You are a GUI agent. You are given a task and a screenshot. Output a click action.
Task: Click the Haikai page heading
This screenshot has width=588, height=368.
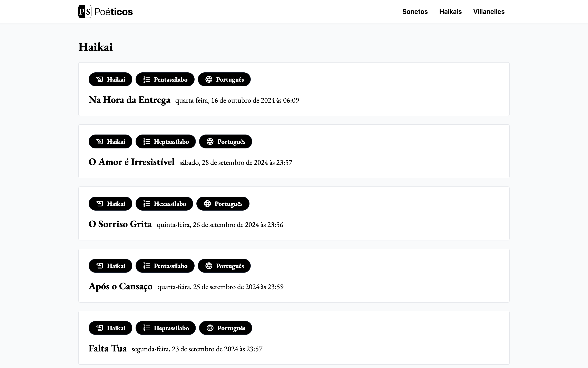click(96, 47)
